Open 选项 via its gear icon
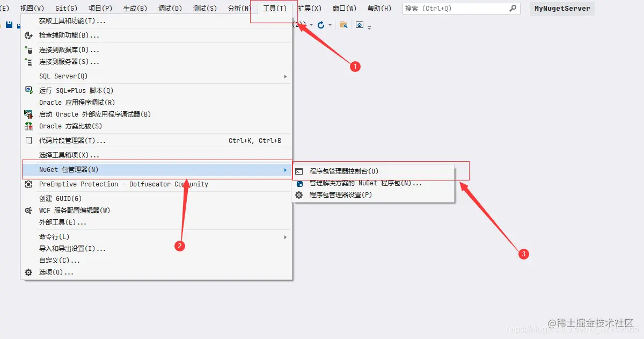 [x=28, y=272]
